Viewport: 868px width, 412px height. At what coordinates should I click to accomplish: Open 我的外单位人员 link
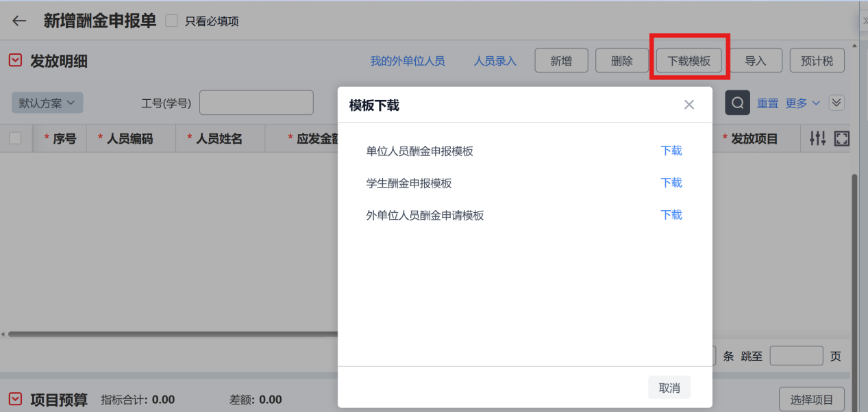pyautogui.click(x=408, y=61)
